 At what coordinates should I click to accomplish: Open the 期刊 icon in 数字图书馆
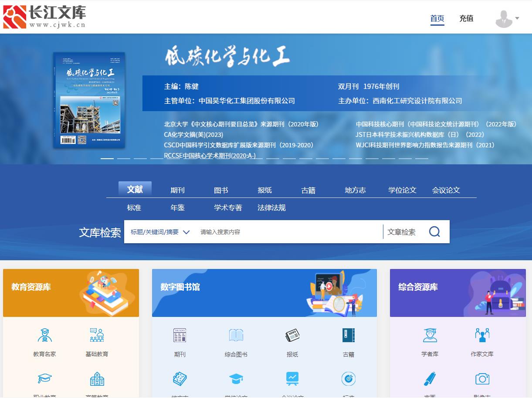pyautogui.click(x=180, y=335)
